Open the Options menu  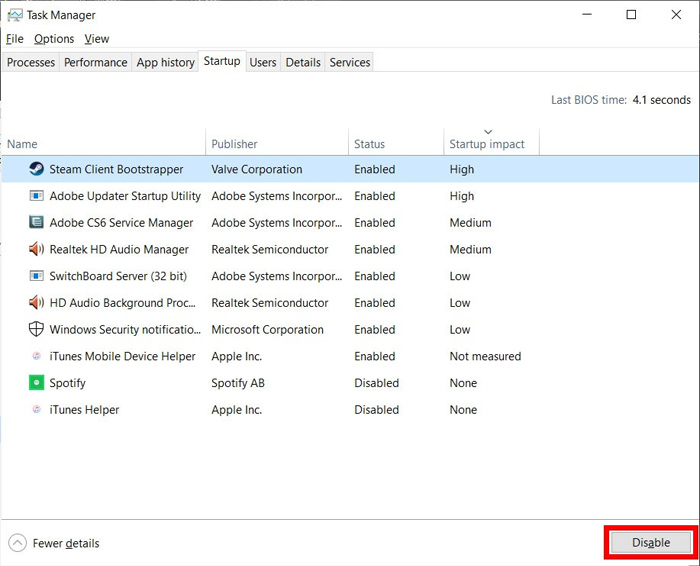(x=54, y=39)
